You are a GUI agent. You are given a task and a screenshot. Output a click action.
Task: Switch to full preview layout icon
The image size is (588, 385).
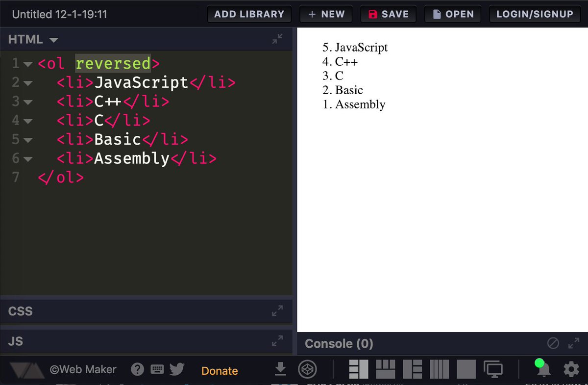click(466, 369)
